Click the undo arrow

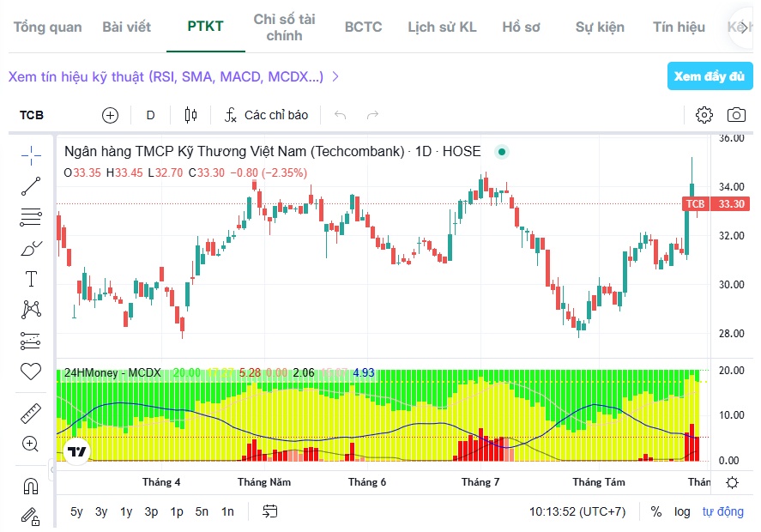341,115
